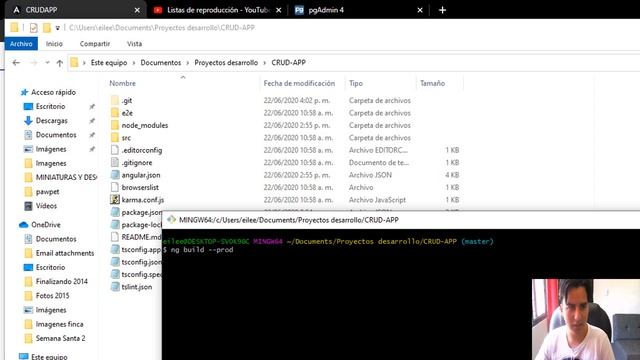Sort files by Tipo column

coord(356,83)
